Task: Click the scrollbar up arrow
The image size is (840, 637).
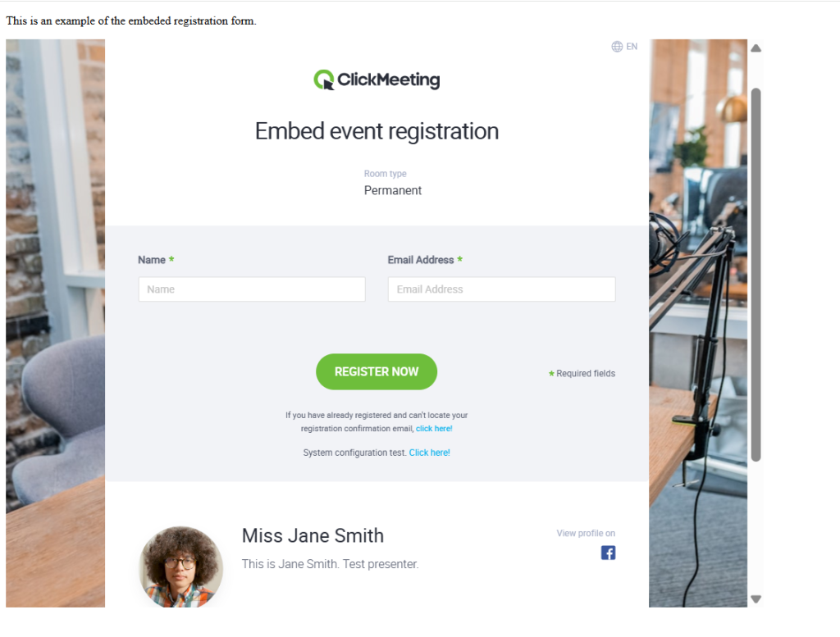Action: click(756, 48)
